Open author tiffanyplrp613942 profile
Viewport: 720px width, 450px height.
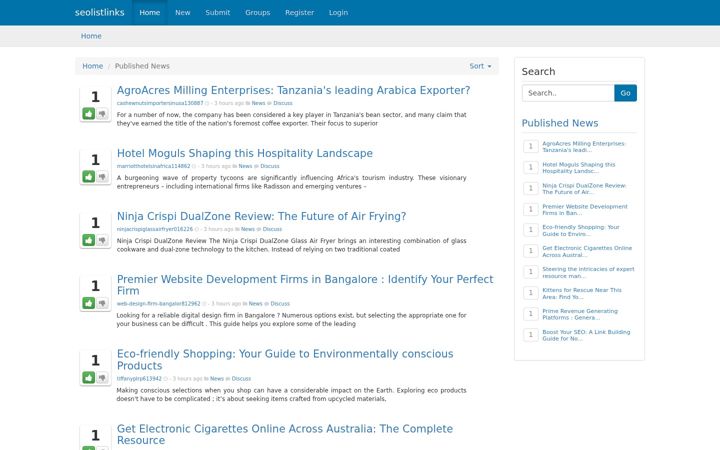coord(139,379)
